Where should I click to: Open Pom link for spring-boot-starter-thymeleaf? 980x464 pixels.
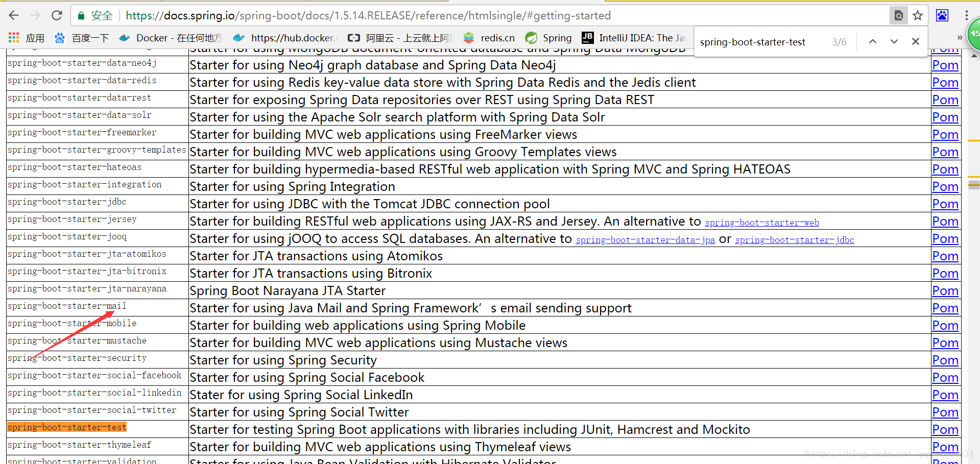[945, 447]
